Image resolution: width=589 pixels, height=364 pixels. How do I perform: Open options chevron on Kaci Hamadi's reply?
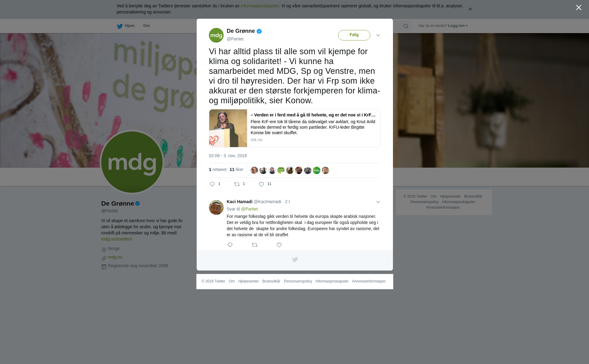(x=378, y=202)
